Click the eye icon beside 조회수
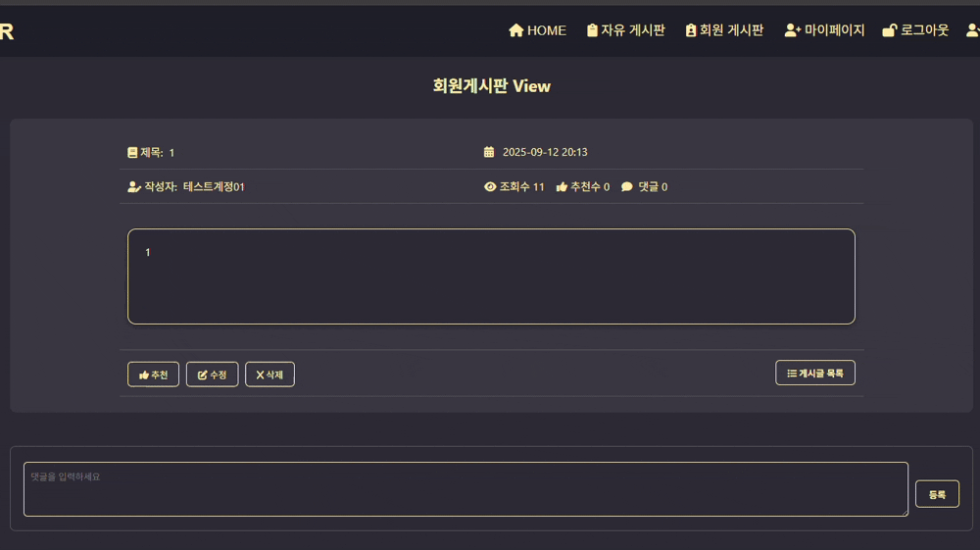This screenshot has height=550, width=980. pyautogui.click(x=490, y=187)
